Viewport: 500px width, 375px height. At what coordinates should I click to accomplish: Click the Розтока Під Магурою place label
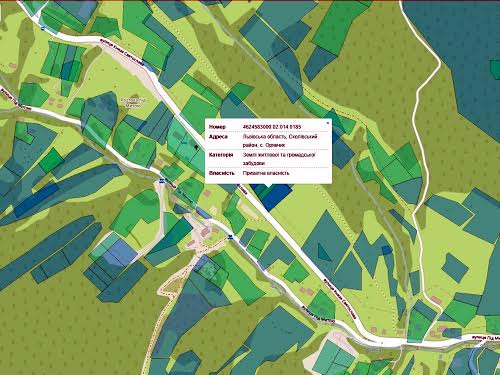134,102
